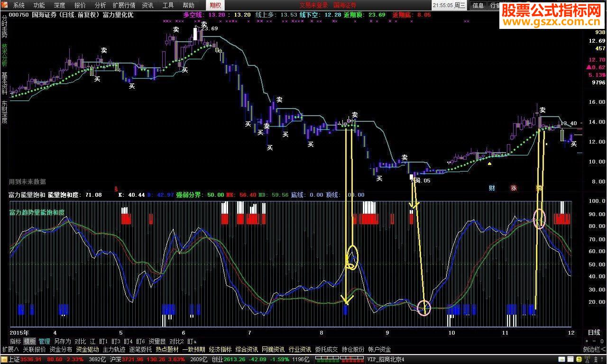This screenshot has width=607, height=364.
Task: Open the 一致预期 tab
Action: point(193,349)
